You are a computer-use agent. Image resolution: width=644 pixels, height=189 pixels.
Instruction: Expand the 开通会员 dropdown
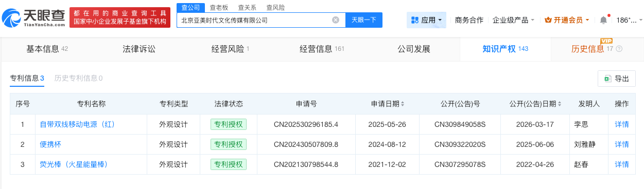click(567, 20)
